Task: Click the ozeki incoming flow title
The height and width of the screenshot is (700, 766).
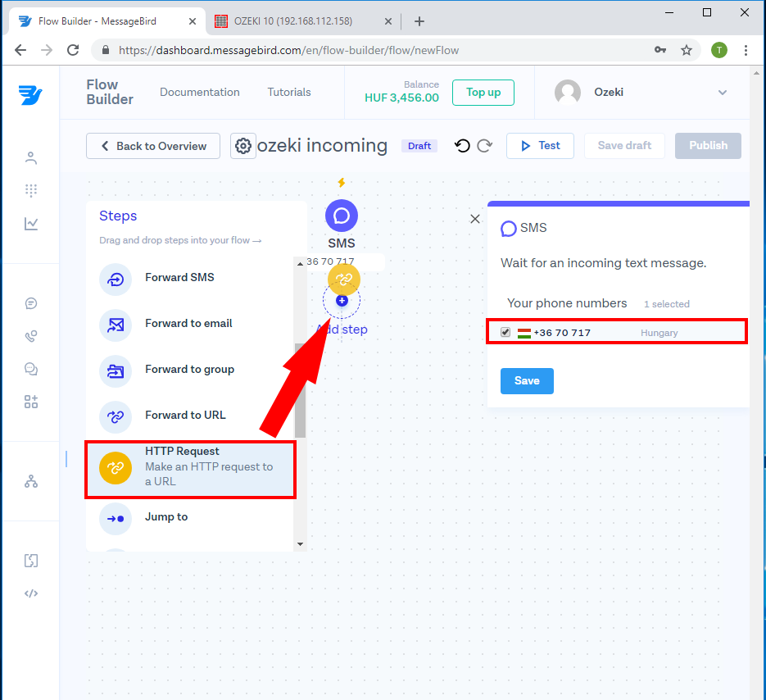Action: (323, 146)
